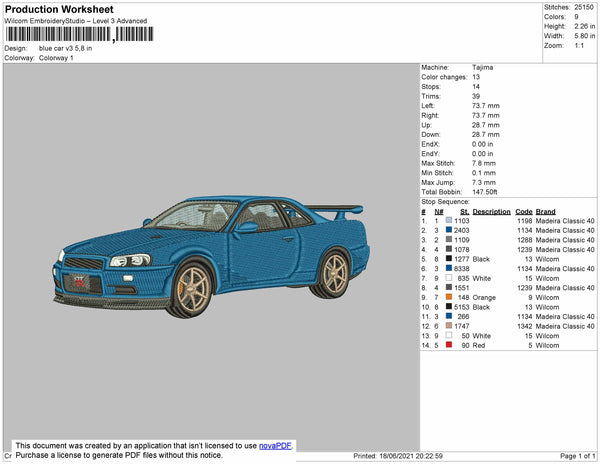Viewport: 600px width, 464px height.
Task: Click the red swatch in stop 14
Action: 450,345
